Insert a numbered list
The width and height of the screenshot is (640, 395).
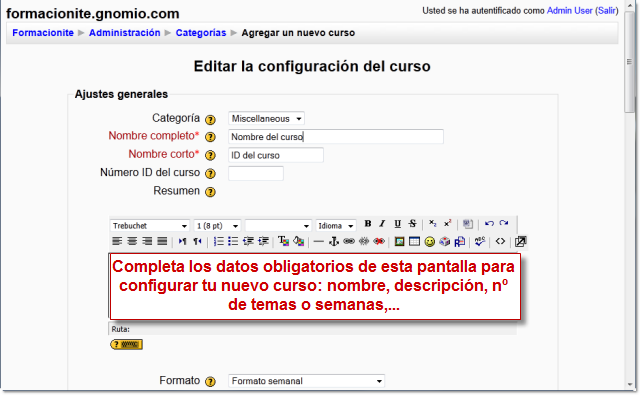click(219, 242)
